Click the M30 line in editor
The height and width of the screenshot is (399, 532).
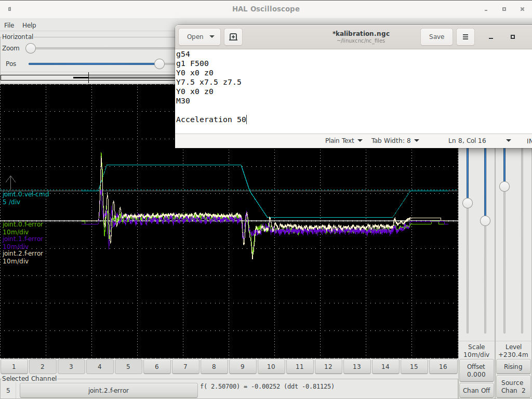[x=183, y=101]
